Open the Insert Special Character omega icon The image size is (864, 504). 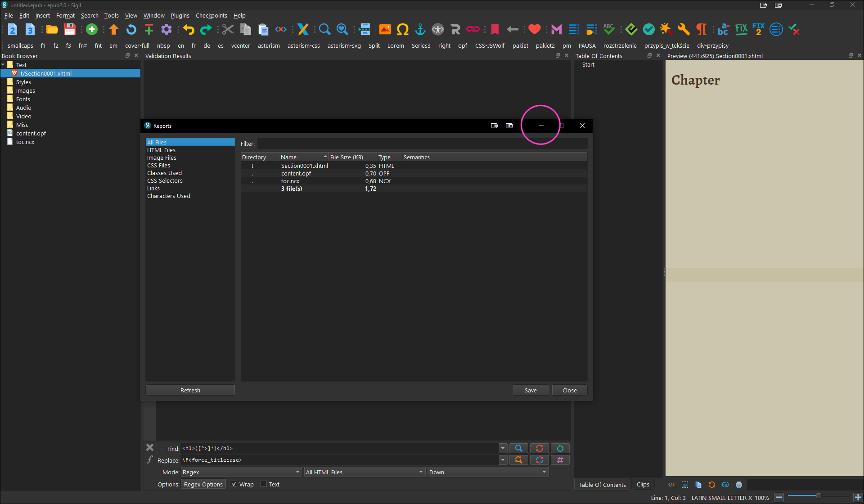point(402,30)
